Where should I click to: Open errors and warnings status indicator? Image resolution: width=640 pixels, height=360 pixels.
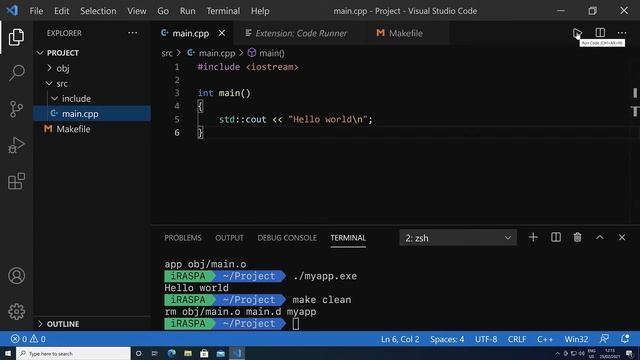point(28,339)
